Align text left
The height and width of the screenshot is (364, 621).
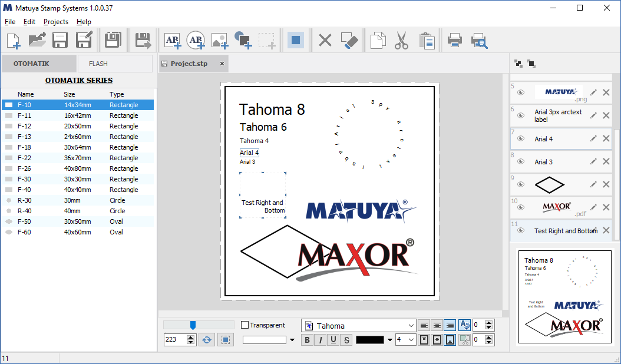pos(424,325)
